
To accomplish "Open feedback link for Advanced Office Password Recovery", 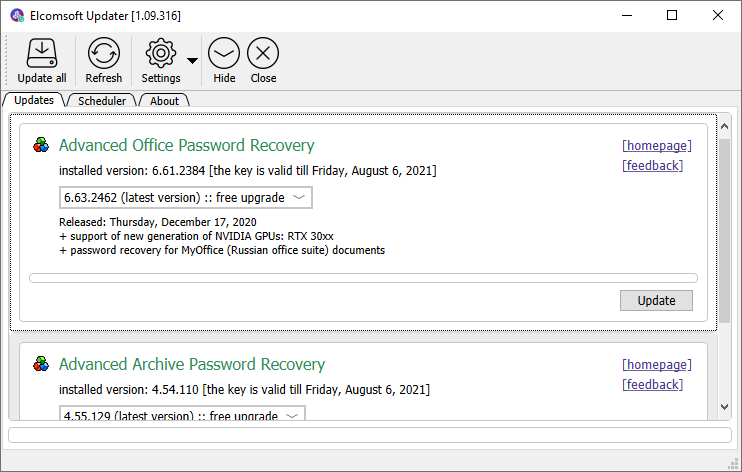I will 652,165.
